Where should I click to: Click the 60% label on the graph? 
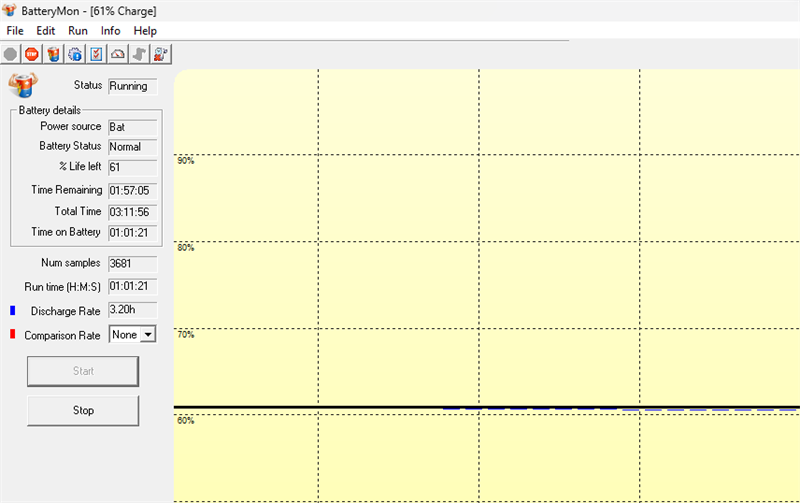[186, 421]
